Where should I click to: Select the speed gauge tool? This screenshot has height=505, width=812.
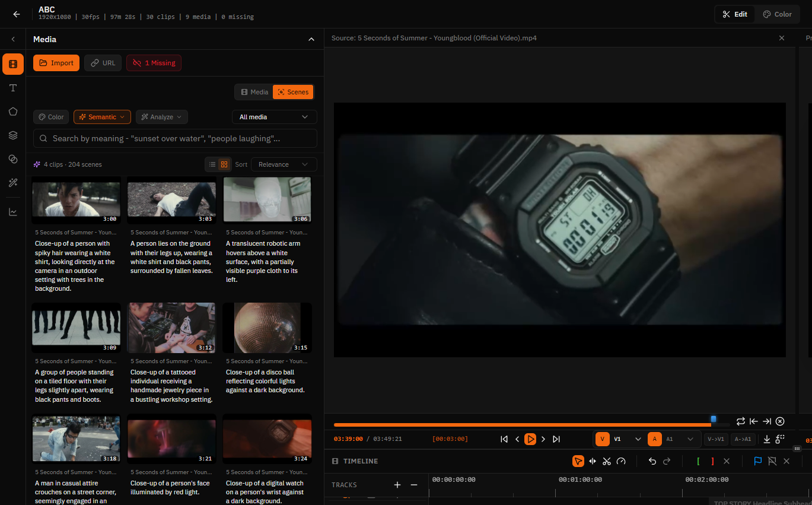click(621, 461)
